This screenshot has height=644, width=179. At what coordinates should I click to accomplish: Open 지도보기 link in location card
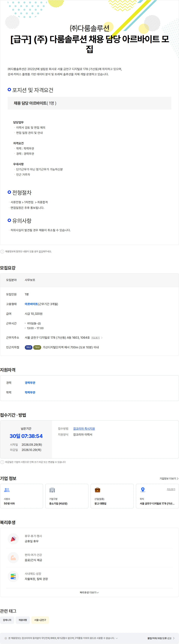click(171, 489)
